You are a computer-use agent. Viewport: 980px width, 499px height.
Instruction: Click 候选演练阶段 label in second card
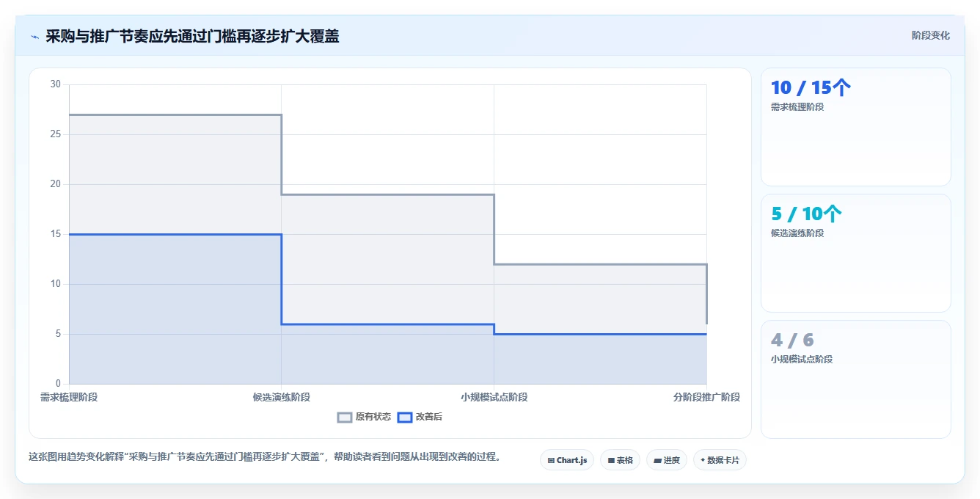tap(797, 233)
